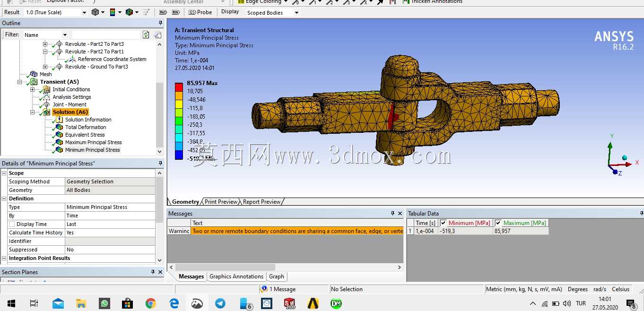Open Telegram from the taskbar
Screen dimensions: 644x311
point(220,303)
